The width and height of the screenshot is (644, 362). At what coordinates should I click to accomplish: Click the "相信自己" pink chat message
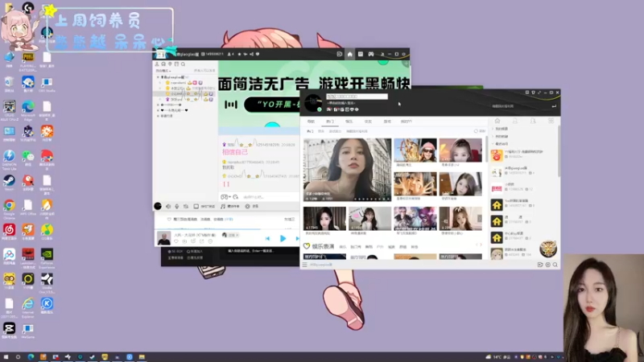pyautogui.click(x=235, y=152)
